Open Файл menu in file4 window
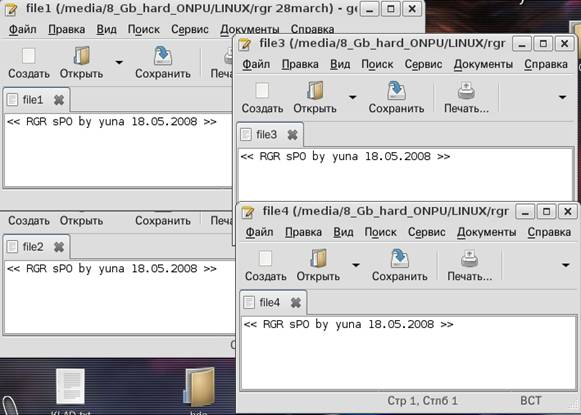 (x=259, y=232)
